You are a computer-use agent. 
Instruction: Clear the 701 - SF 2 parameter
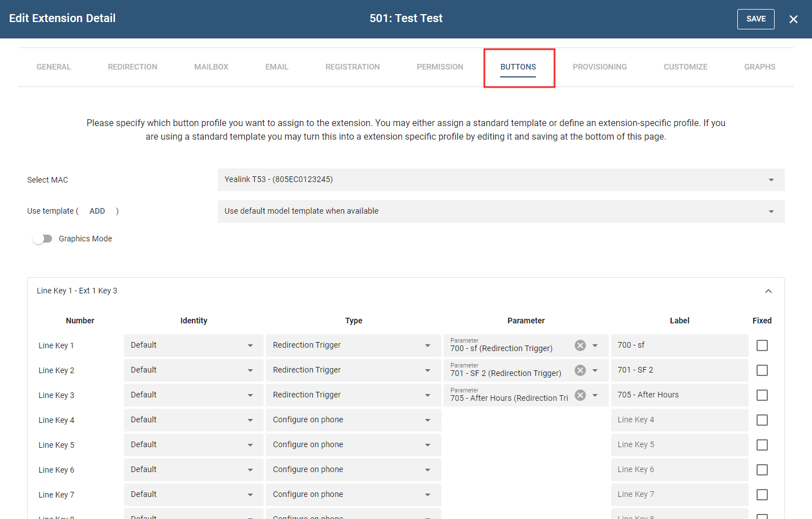tap(580, 370)
